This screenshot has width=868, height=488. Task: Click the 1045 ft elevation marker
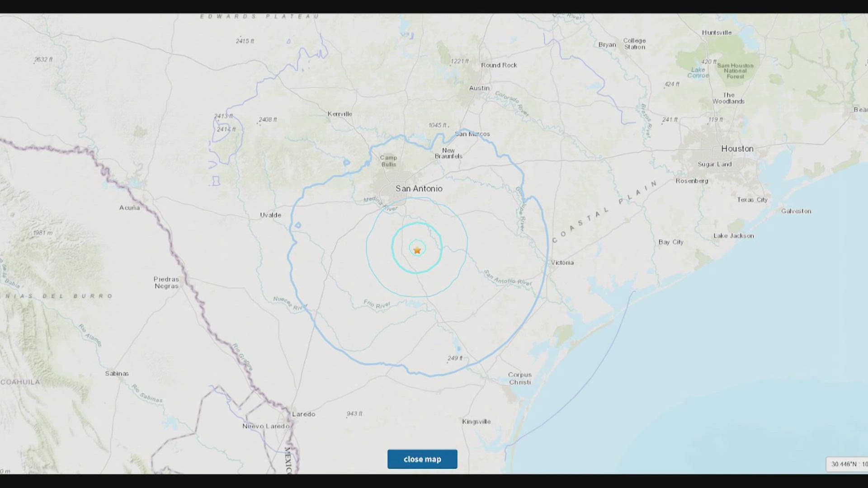pyautogui.click(x=438, y=125)
